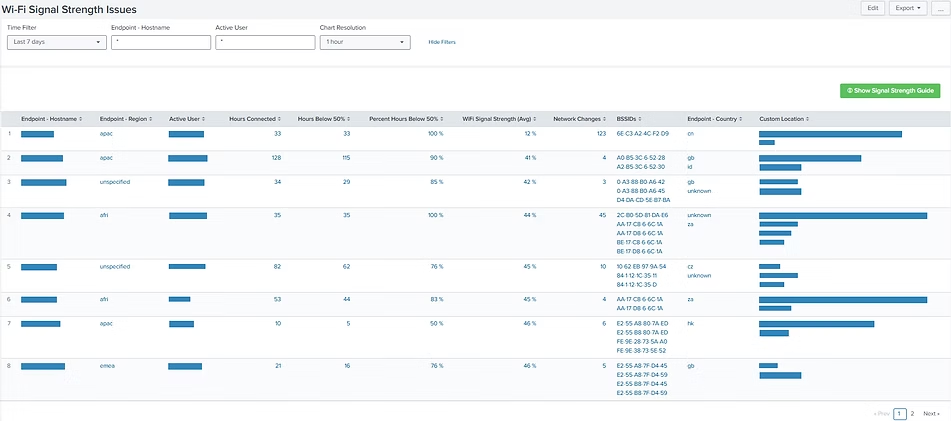Go to page 2 of results

[x=911, y=413]
